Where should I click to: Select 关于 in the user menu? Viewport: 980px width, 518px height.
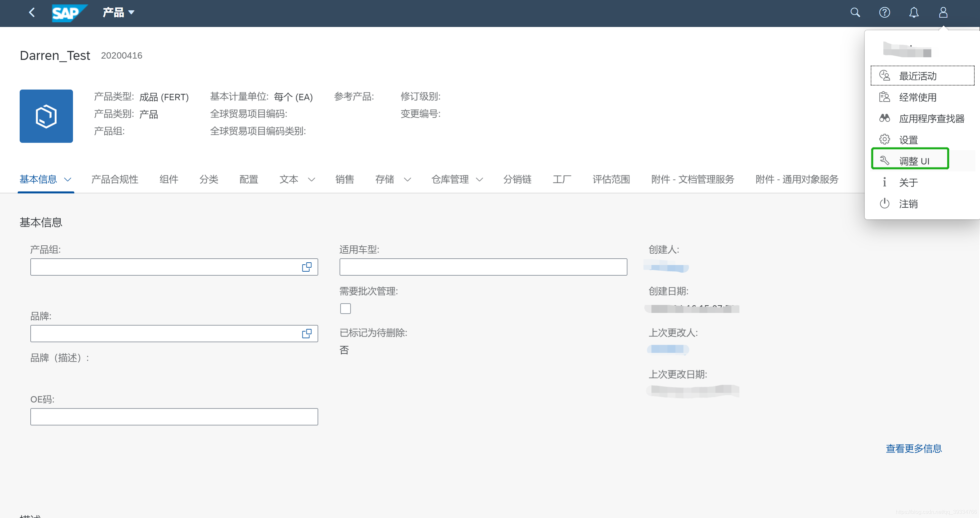[x=922, y=182]
